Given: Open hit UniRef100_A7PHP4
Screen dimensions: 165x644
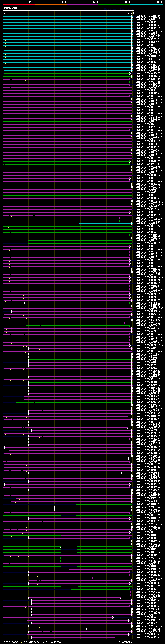Looking at the screenshot, I should pos(148,28).
